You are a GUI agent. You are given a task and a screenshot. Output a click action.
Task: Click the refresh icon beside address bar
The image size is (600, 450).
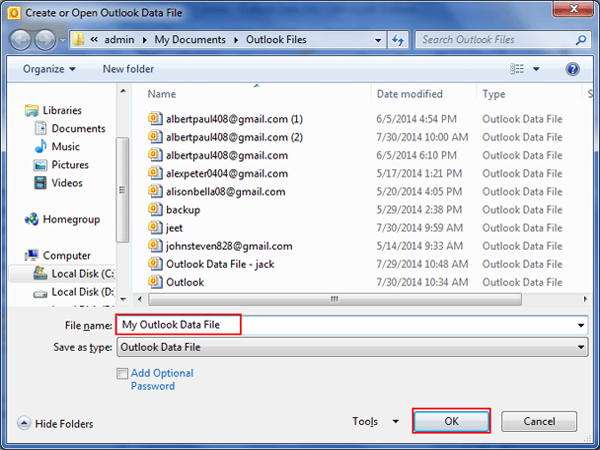click(x=398, y=40)
